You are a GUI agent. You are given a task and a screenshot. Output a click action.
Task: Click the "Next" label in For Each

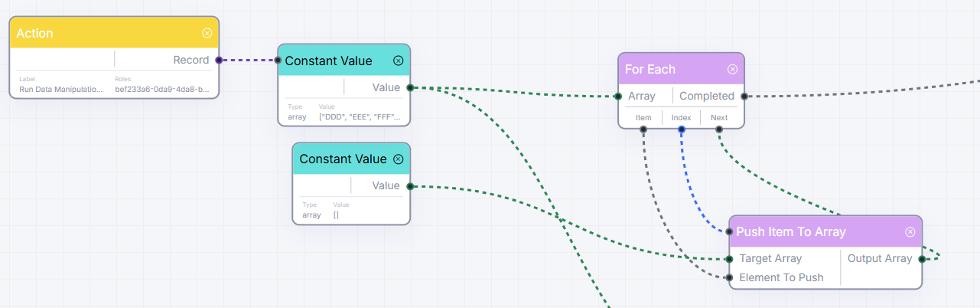(719, 118)
